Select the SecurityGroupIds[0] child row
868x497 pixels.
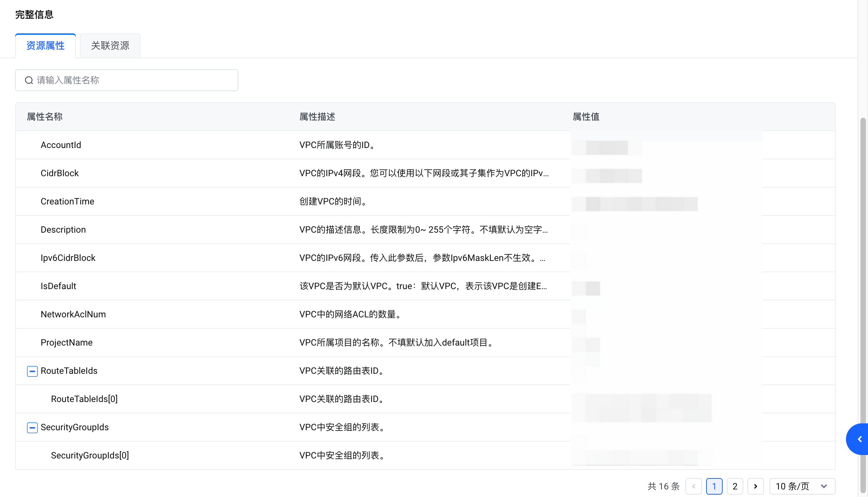click(90, 455)
